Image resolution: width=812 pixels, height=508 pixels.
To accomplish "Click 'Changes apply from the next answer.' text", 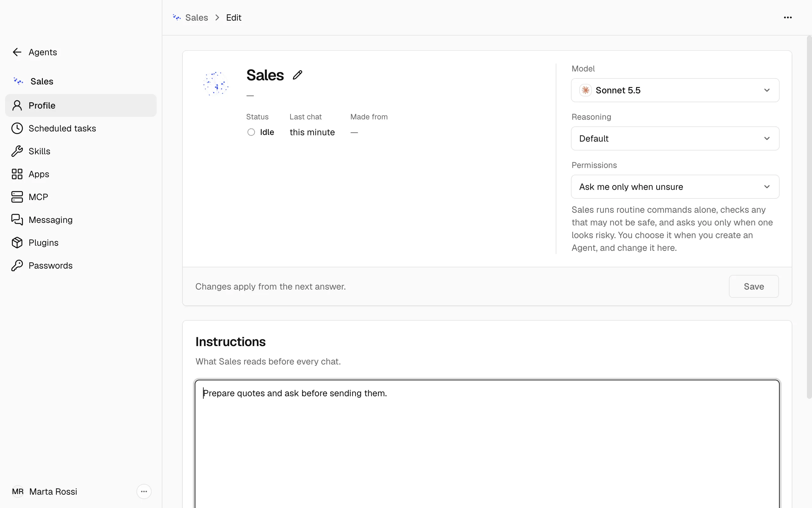I will pos(271,287).
